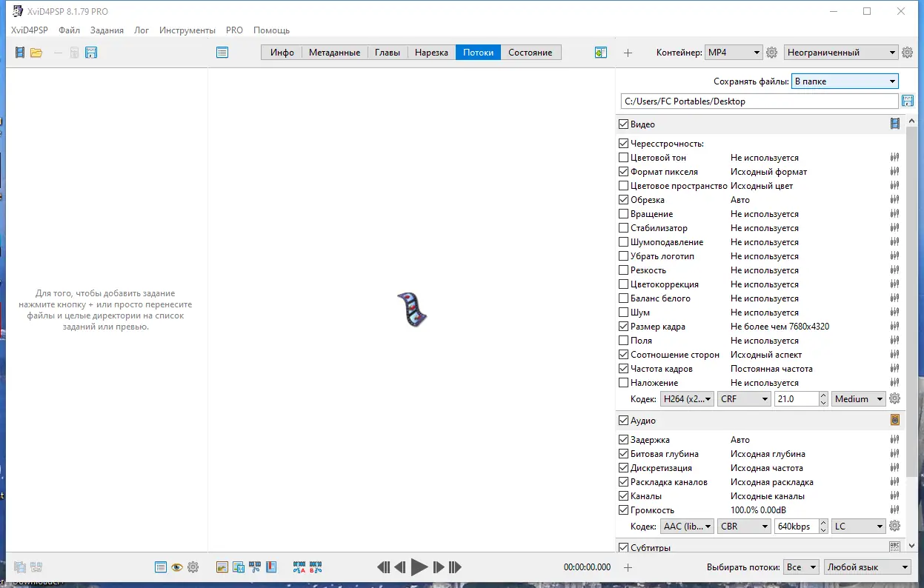Jump to the start of the video
Screen dimensions: 924x588
pos(383,567)
